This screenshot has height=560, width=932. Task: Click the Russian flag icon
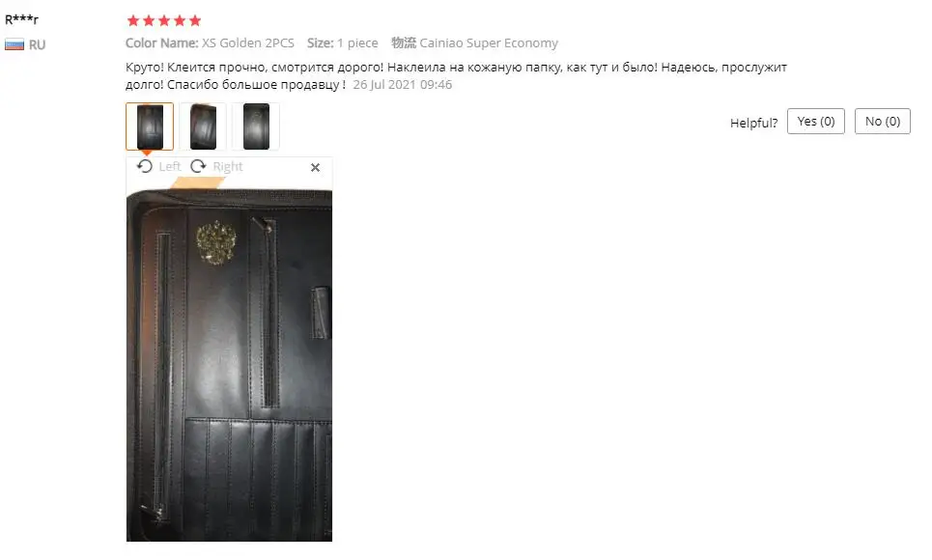pyautogui.click(x=14, y=44)
